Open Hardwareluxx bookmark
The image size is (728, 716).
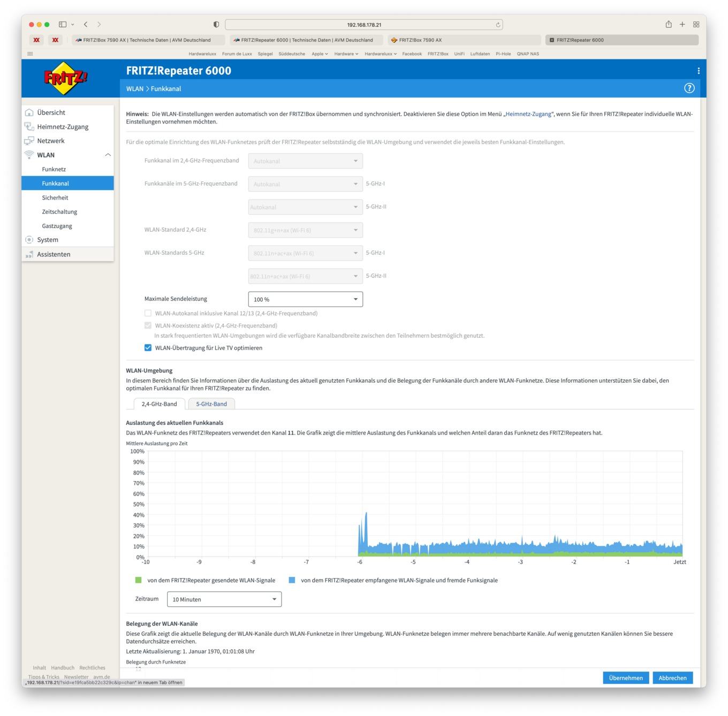click(x=202, y=54)
